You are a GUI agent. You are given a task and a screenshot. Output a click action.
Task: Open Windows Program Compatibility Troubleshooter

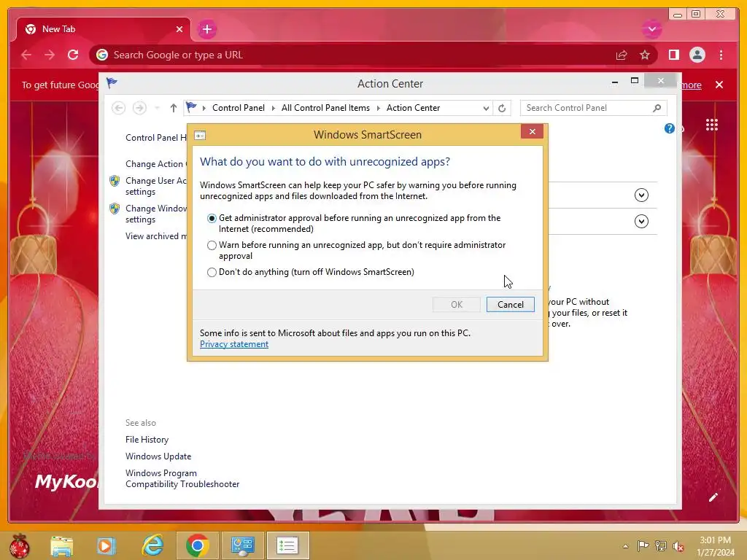[182, 478]
